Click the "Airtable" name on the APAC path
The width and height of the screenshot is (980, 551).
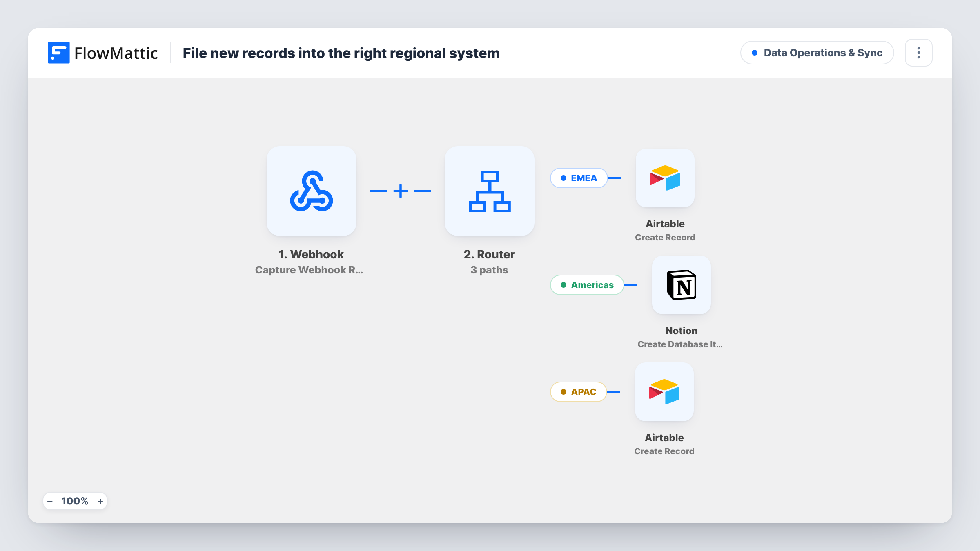click(664, 438)
